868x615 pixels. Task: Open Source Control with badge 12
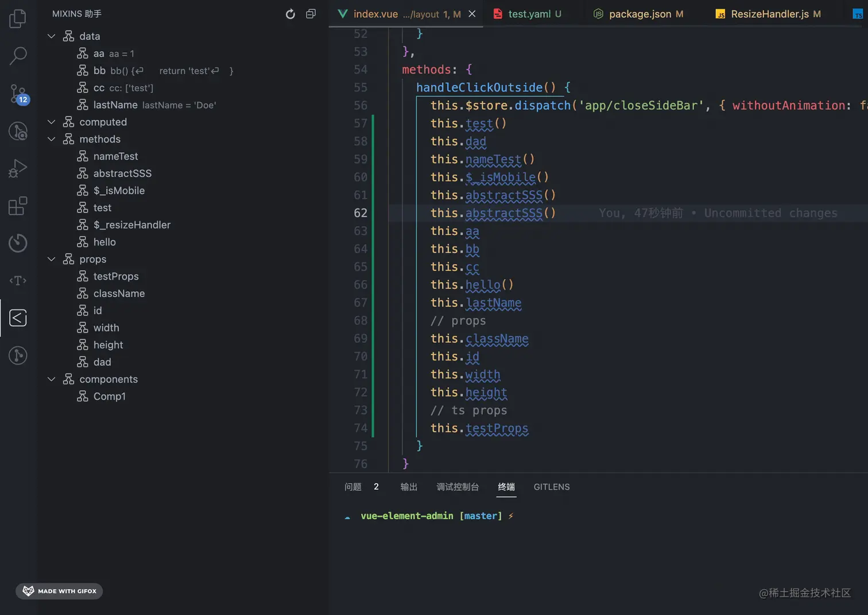pos(18,94)
